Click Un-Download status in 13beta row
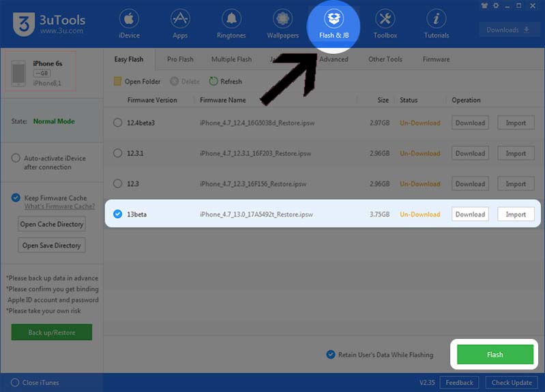Screen dimensions: 545x392 [x=420, y=215]
